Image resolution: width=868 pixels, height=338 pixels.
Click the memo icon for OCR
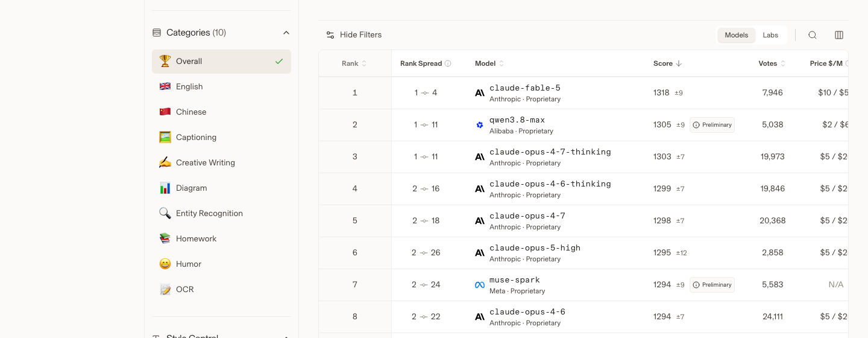point(165,289)
